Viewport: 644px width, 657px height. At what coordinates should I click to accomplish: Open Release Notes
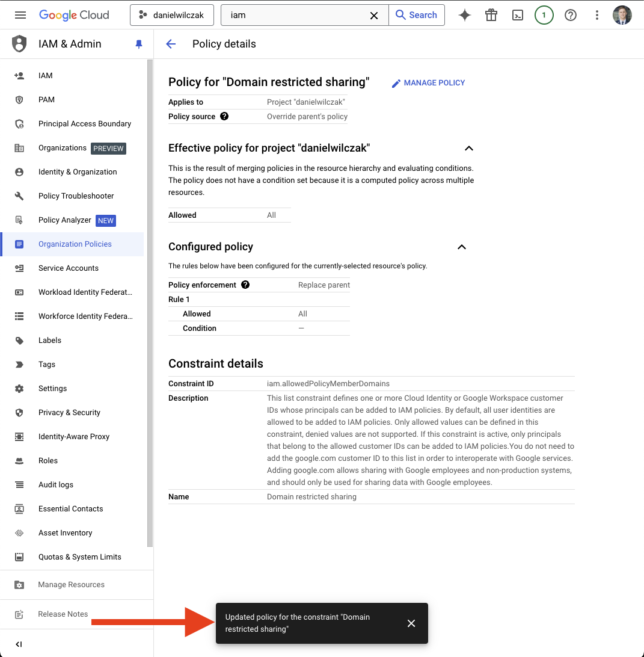pyautogui.click(x=76, y=614)
